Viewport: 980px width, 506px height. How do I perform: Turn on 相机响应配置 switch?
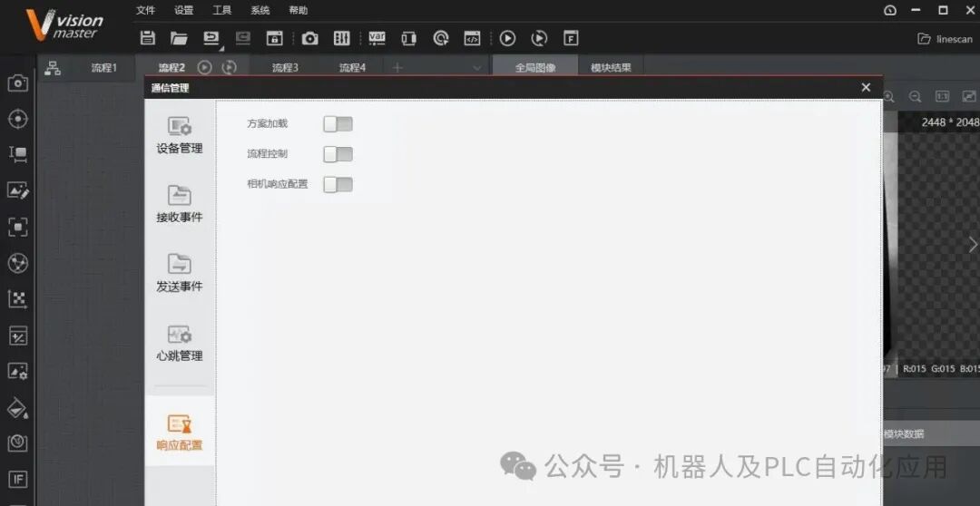click(338, 184)
